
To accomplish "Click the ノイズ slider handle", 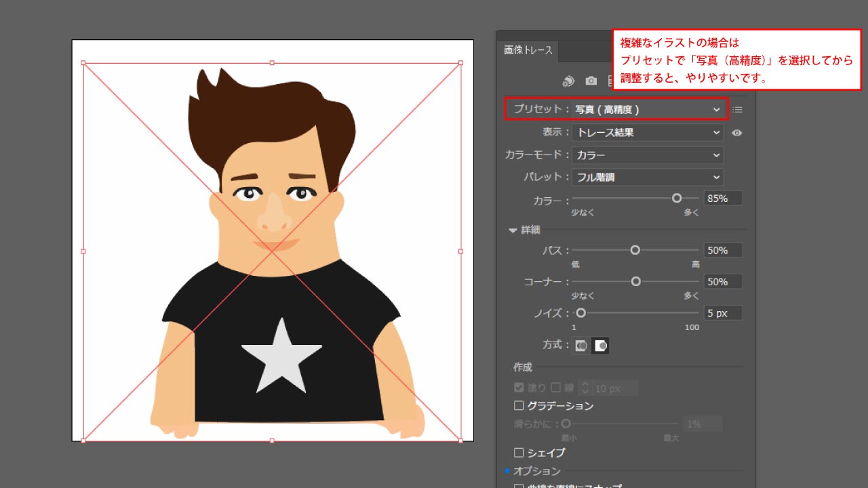I will (x=581, y=313).
